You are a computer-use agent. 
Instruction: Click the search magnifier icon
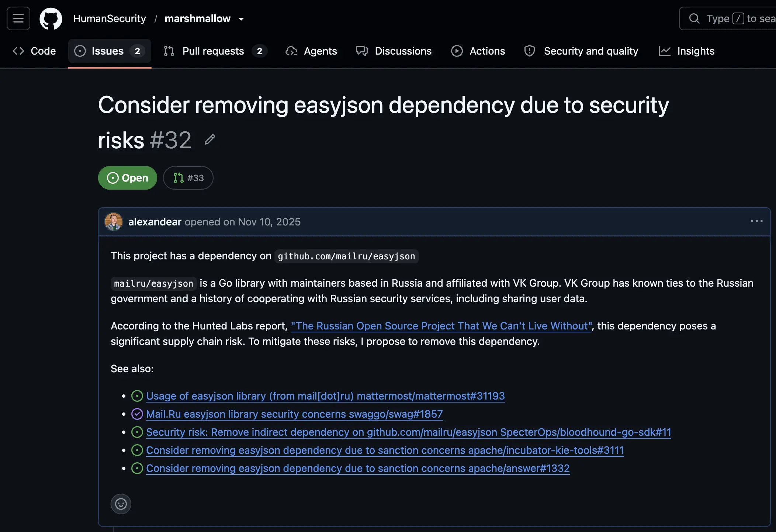coord(694,18)
